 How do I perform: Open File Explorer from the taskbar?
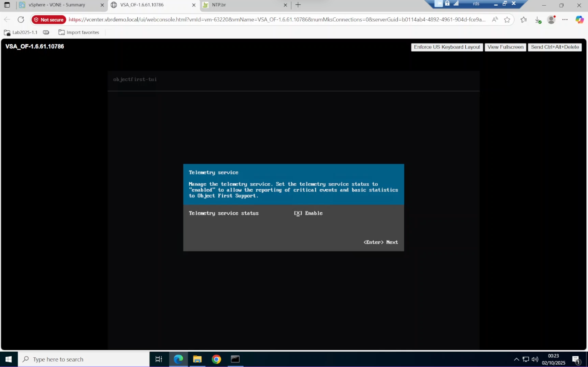[x=197, y=359]
